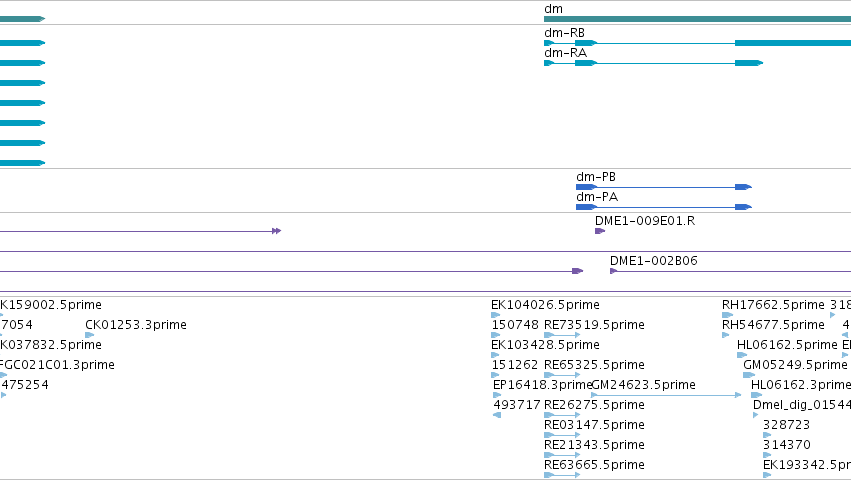
Task: Select the 493717 reverse arrow feature
Action: [497, 415]
